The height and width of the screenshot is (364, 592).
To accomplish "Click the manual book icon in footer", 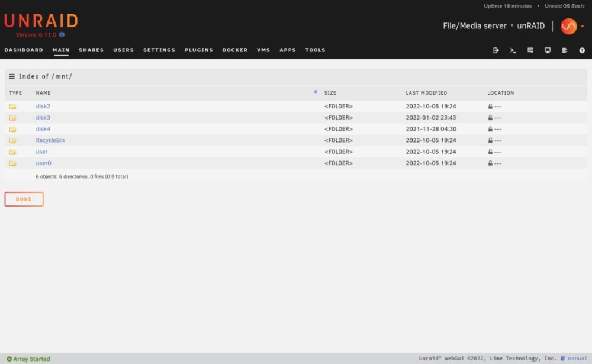I will 562,358.
